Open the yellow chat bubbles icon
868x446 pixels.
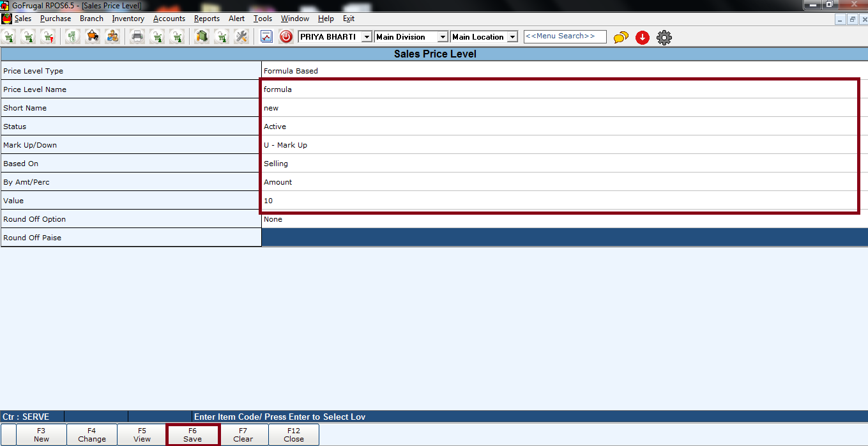point(621,38)
